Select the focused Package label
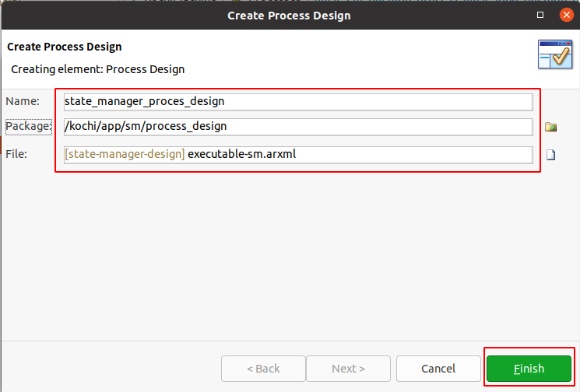The height and width of the screenshot is (392, 580). 29,127
